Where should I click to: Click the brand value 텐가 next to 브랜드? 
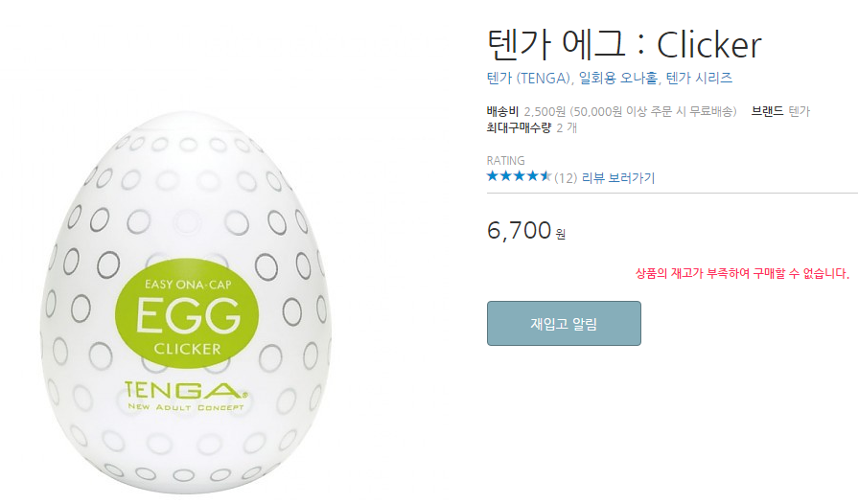[x=799, y=111]
